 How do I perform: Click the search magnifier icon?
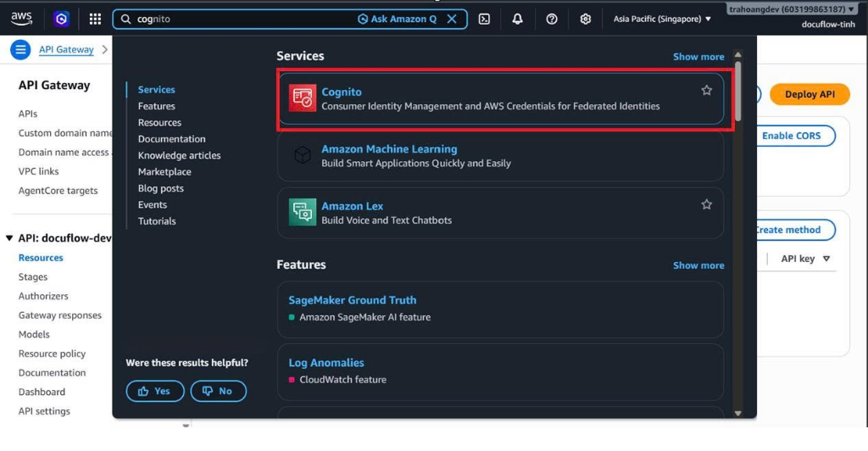point(125,19)
